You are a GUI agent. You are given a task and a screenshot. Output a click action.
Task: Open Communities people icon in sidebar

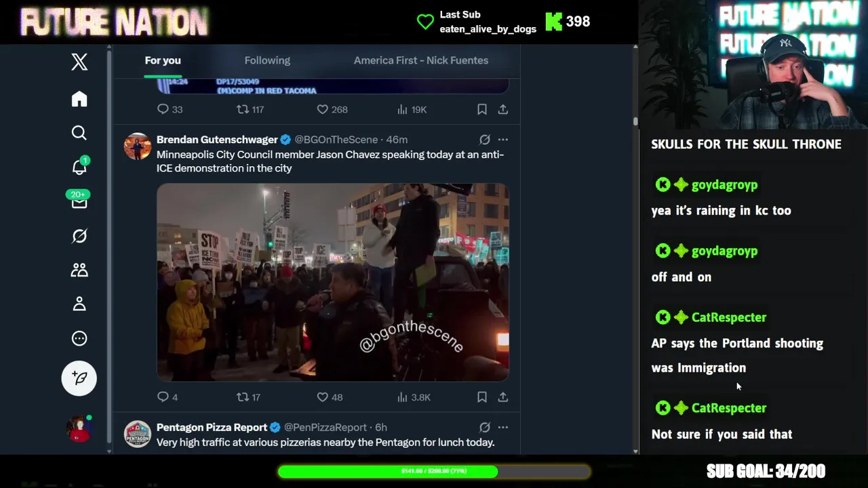79,270
